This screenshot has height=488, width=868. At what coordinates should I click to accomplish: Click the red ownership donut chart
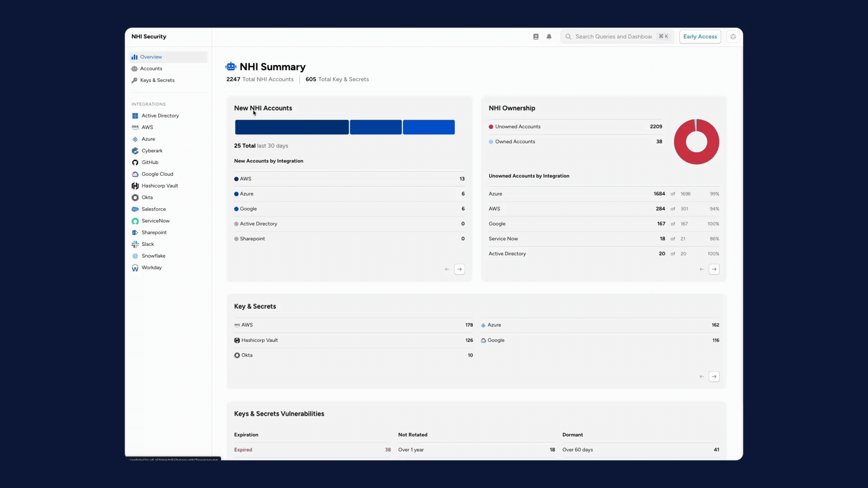coord(696,157)
